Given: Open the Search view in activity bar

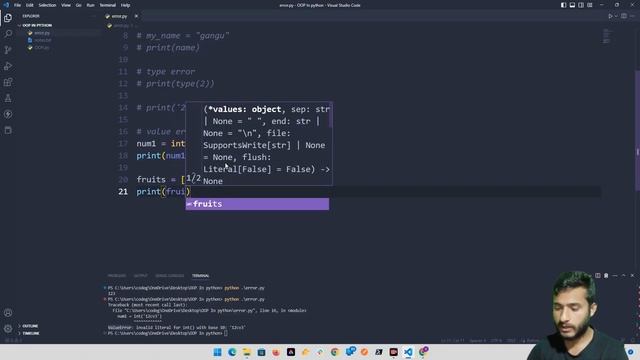Looking at the screenshot, I should pyautogui.click(x=8, y=34).
